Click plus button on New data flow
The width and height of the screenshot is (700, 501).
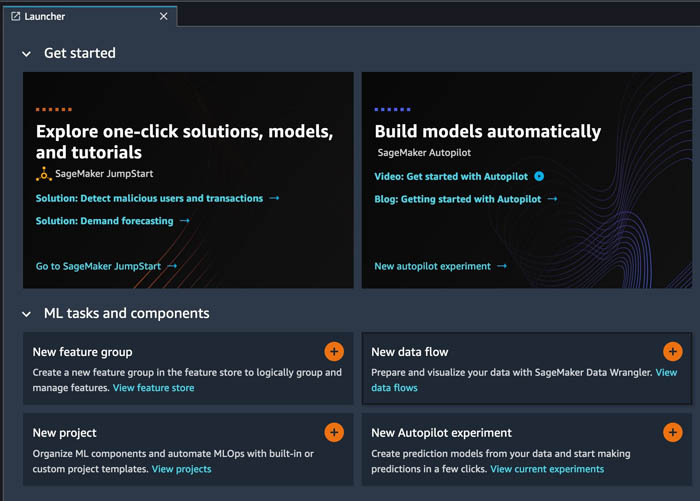tap(673, 352)
